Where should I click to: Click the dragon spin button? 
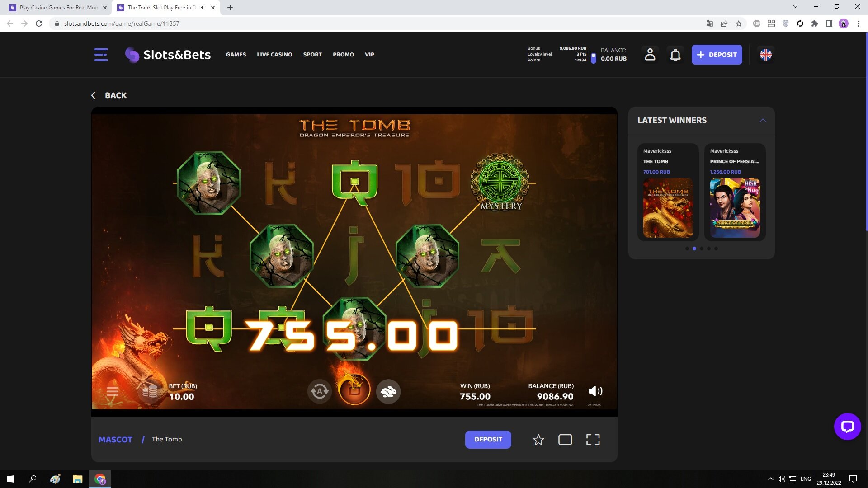click(x=354, y=390)
